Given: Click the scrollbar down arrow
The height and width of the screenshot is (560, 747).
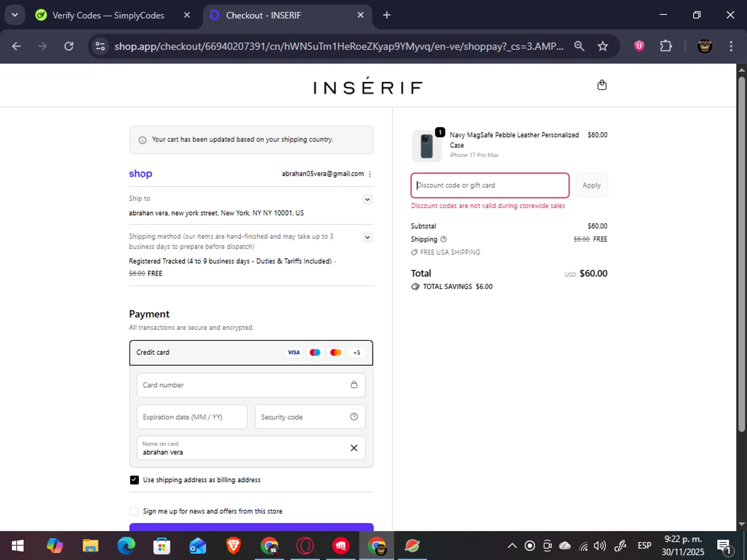Looking at the screenshot, I should point(742,524).
